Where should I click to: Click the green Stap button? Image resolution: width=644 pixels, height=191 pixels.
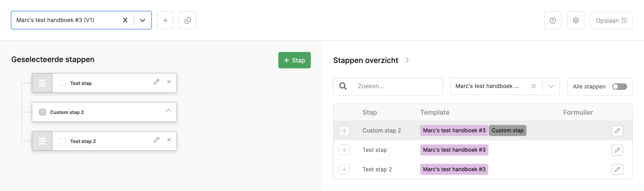[294, 60]
